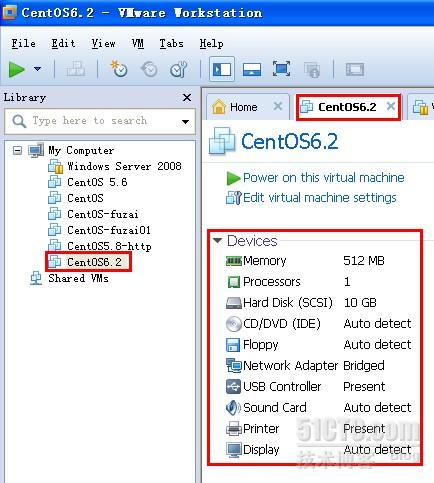Toggle the thumbnail bar view icon
434x483 pixels.
point(252,70)
